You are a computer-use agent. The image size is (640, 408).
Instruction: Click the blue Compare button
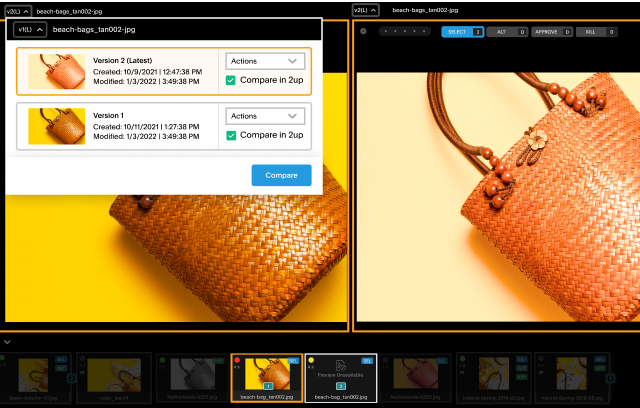click(281, 175)
